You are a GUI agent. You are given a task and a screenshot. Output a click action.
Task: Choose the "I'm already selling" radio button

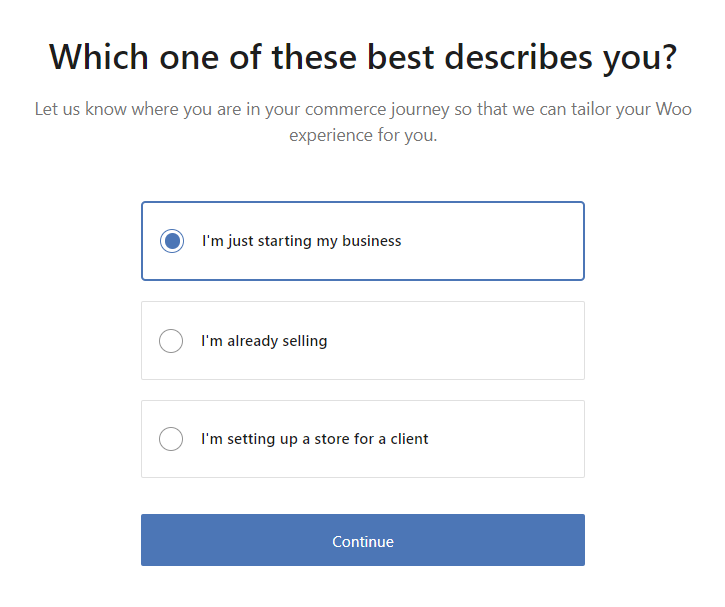tap(171, 341)
